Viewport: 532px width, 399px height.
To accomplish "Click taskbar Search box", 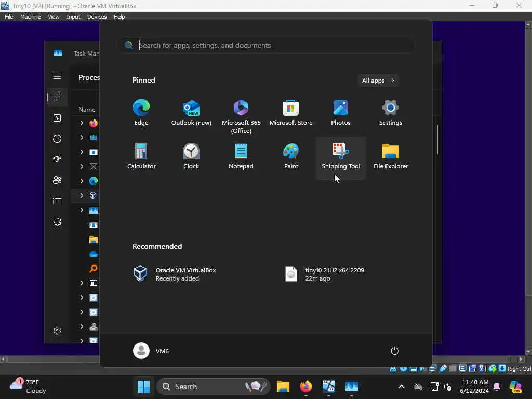I will [214, 387].
